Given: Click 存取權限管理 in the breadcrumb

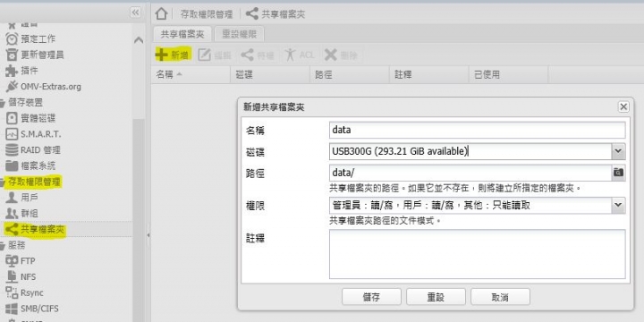Looking at the screenshot, I should [x=207, y=14].
